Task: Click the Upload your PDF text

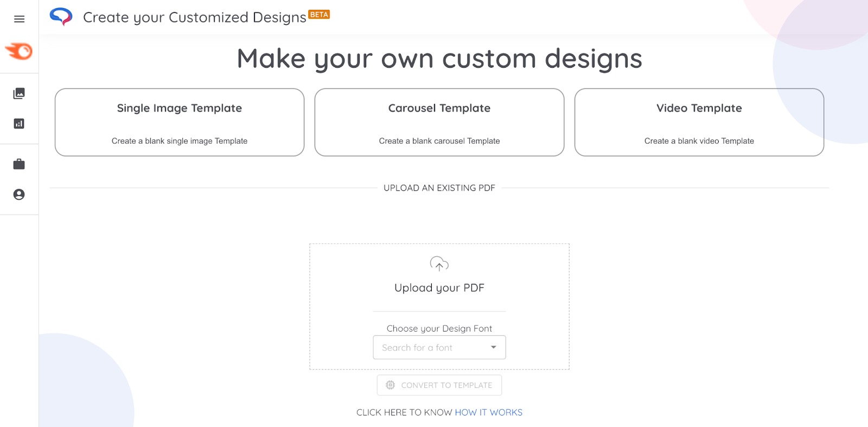Action: 439,288
